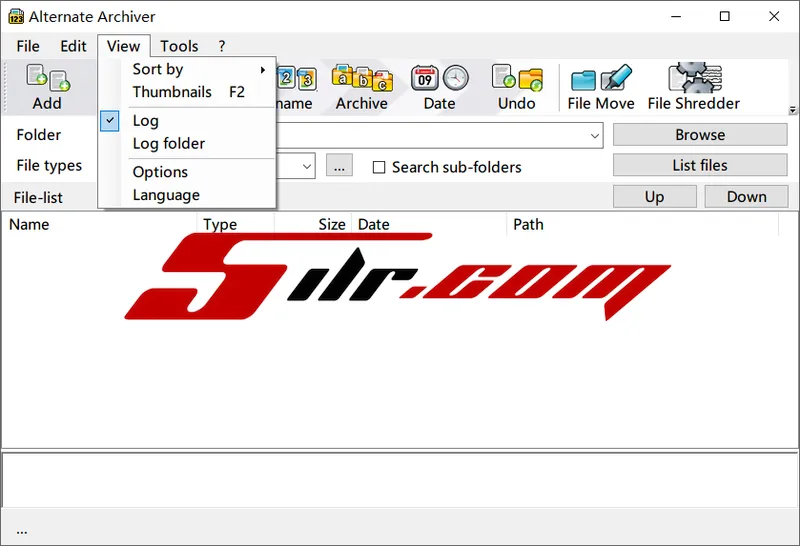Select Log folder menu entry

(187, 143)
